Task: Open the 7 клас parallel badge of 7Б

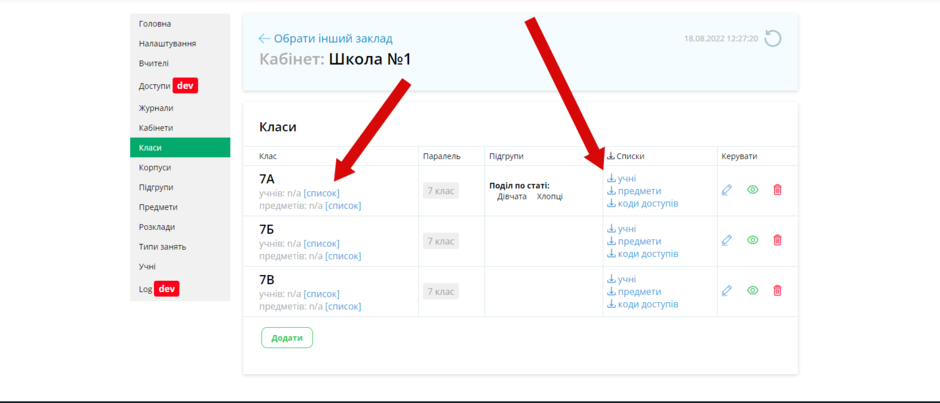Action: tap(441, 241)
